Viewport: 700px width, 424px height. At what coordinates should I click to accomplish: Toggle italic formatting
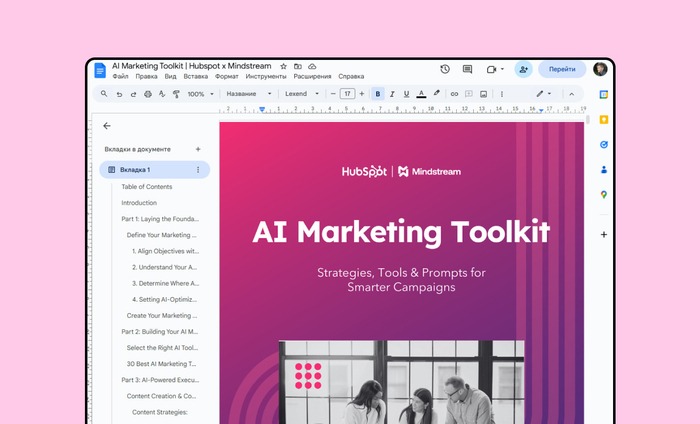click(x=392, y=94)
